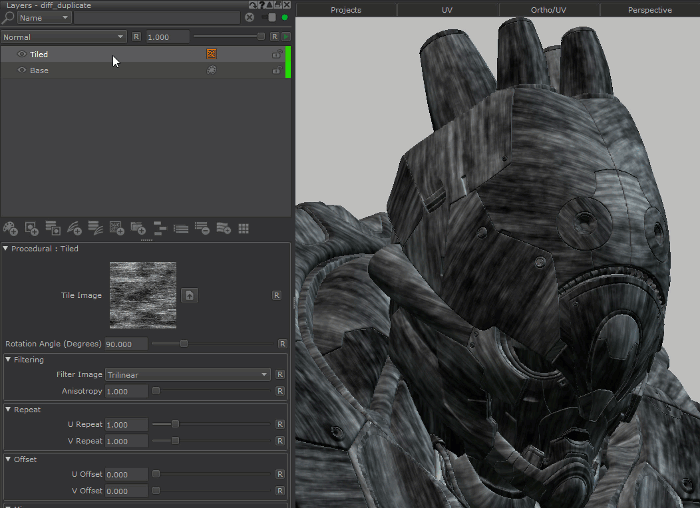Toggle visibility of the Base layer
700x508 pixels.
pyautogui.click(x=21, y=71)
